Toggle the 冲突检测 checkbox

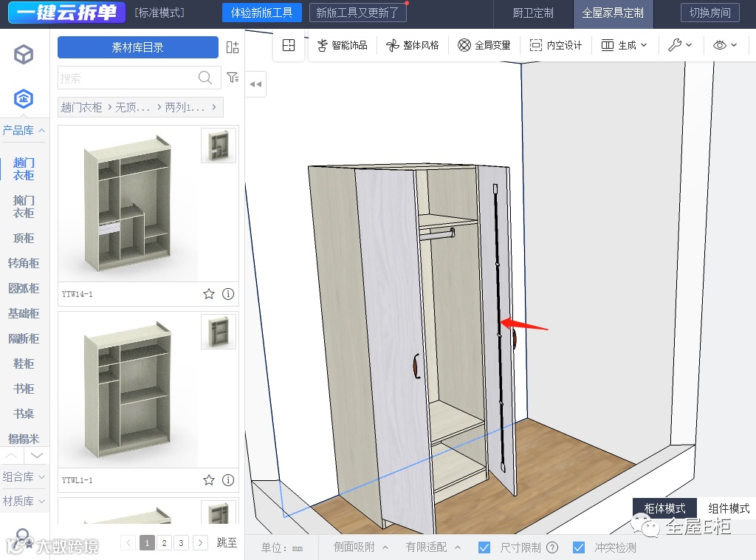pos(579,547)
